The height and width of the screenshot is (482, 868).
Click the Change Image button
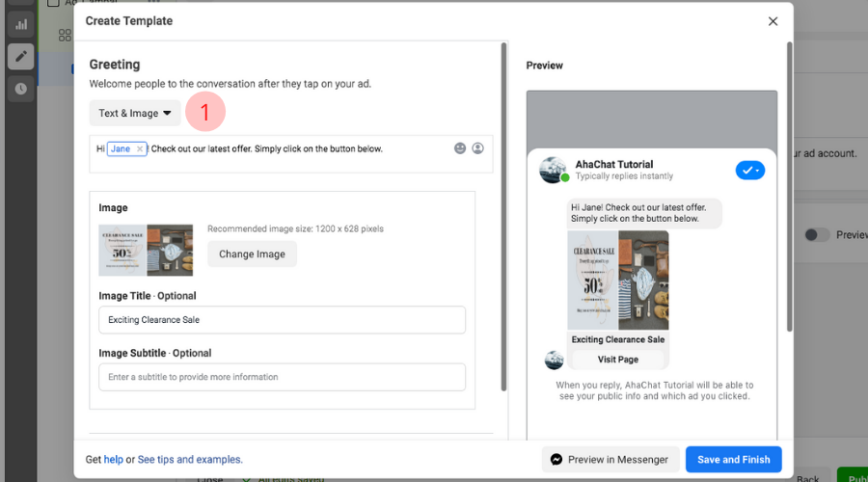pyautogui.click(x=252, y=254)
